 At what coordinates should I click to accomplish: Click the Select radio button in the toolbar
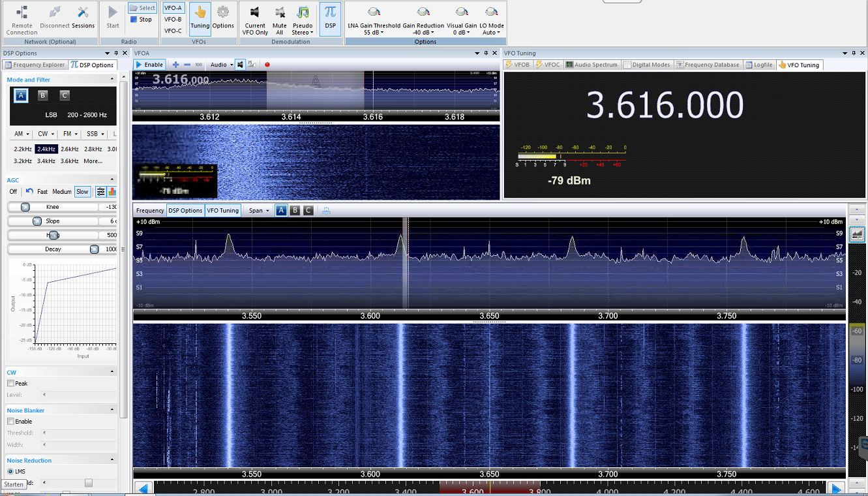coord(142,8)
